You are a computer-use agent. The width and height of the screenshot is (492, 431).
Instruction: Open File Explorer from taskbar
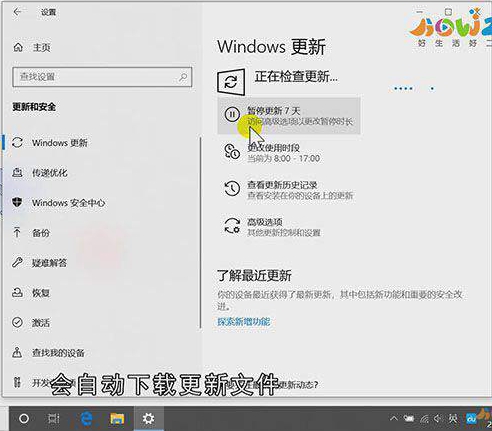click(x=117, y=418)
